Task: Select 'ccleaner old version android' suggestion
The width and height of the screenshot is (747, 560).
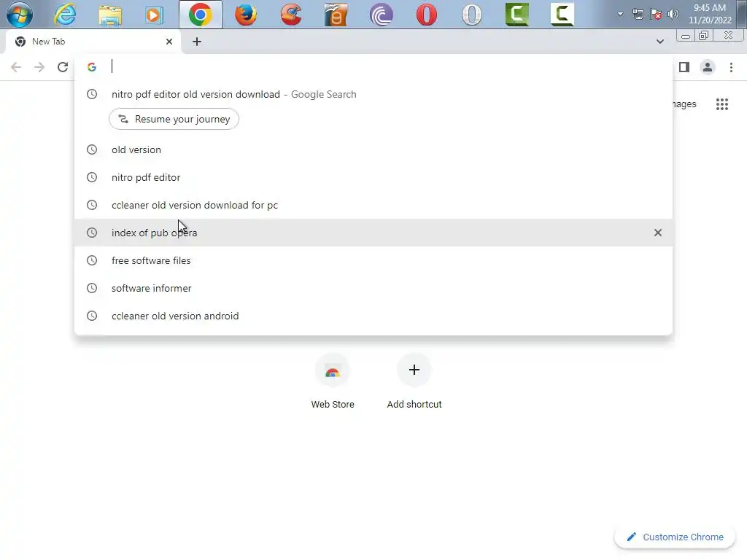Action: click(x=373, y=316)
